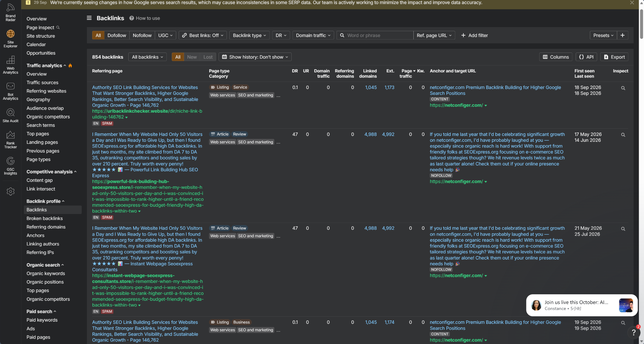Click the How to use help icon
Image resolution: width=644 pixels, height=344 pixels.
[132, 18]
